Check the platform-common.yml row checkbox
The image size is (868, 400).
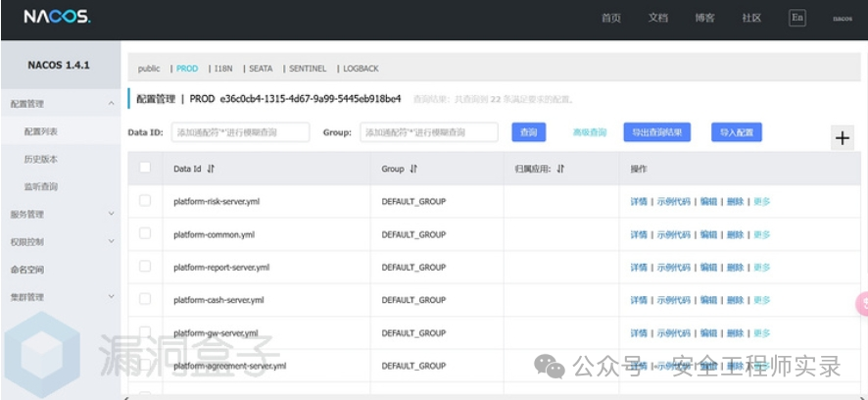tap(145, 233)
